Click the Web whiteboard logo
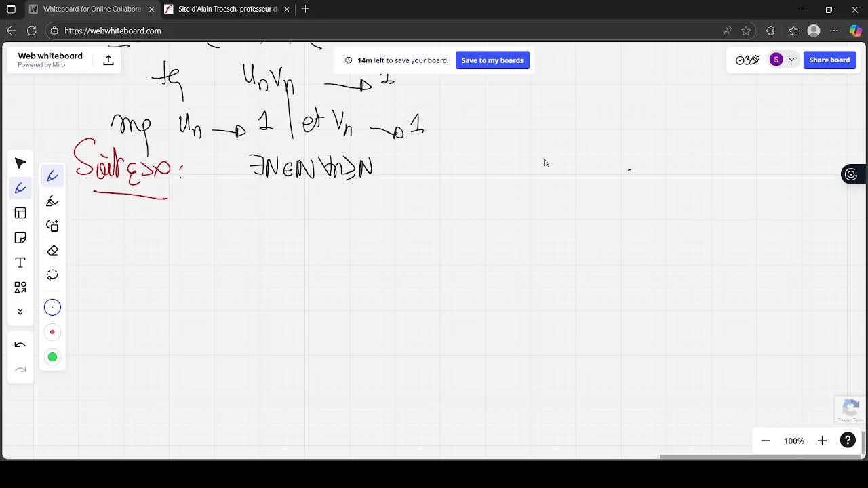Image resolution: width=868 pixels, height=488 pixels. (x=50, y=60)
